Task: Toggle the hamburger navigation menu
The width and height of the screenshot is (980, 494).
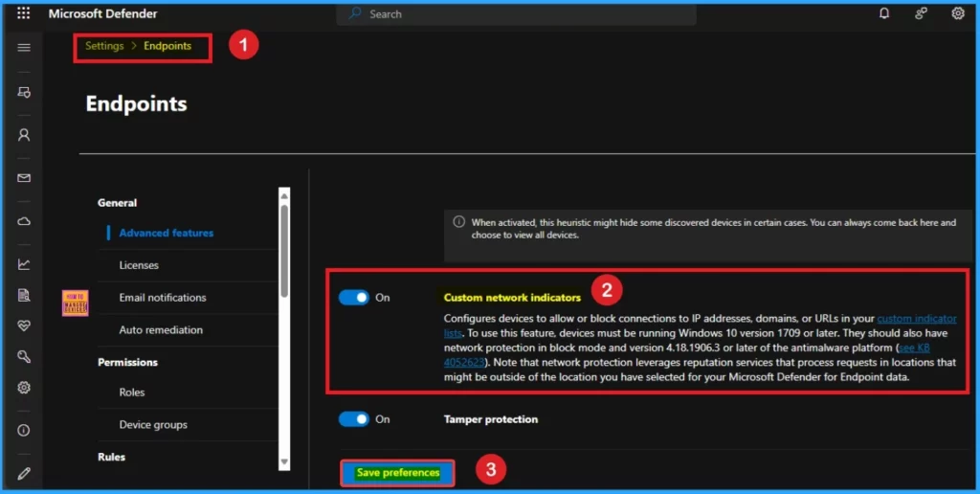Action: coord(24,48)
